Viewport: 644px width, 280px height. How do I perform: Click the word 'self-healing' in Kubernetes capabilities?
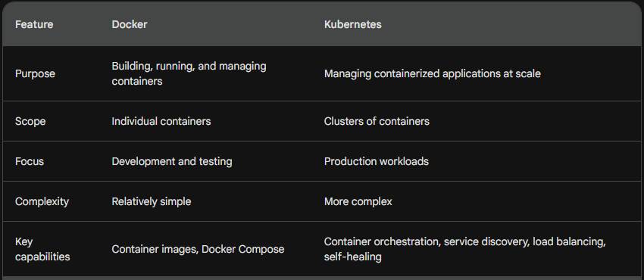pos(353,257)
